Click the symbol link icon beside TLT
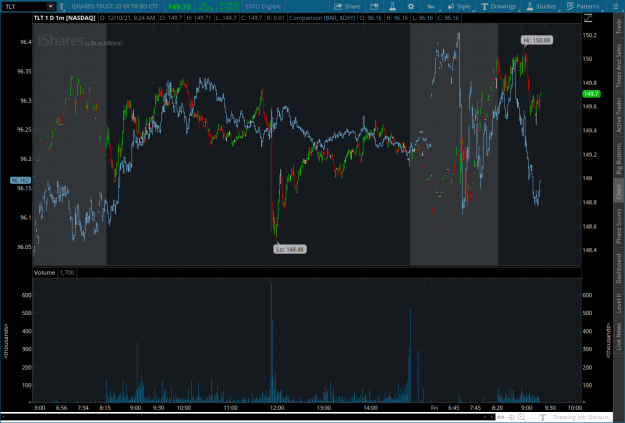 point(62,6)
